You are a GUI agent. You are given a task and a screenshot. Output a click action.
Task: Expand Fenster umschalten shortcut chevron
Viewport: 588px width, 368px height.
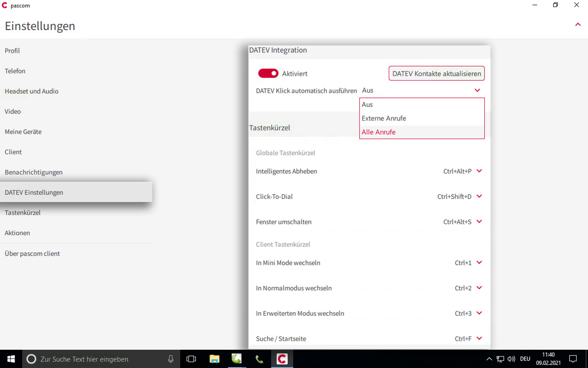479,221
